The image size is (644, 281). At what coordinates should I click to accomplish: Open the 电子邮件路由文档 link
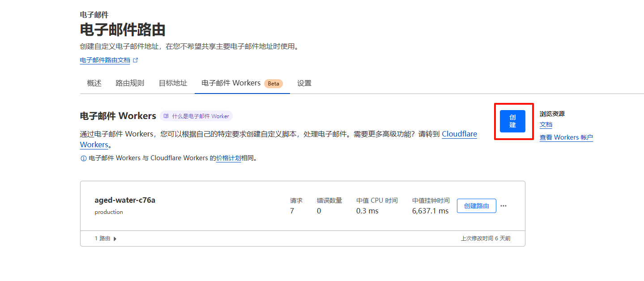click(105, 60)
